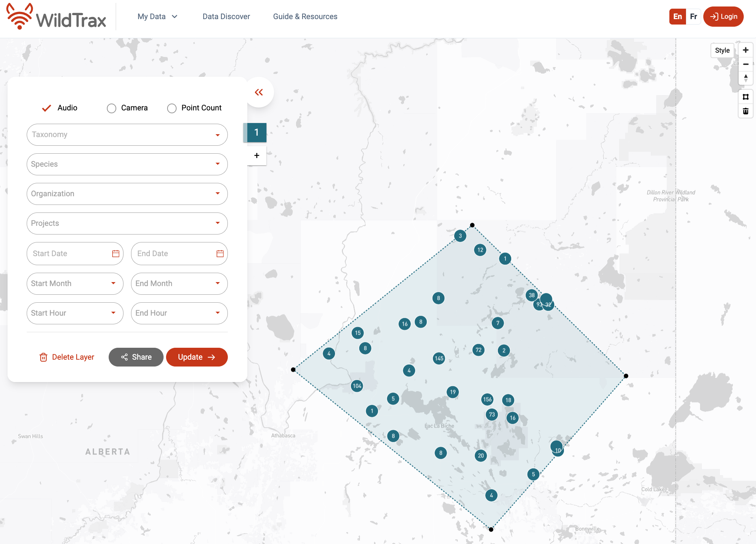Add a new layer with plus button
Viewport: 756px width, 544px height.
(257, 155)
